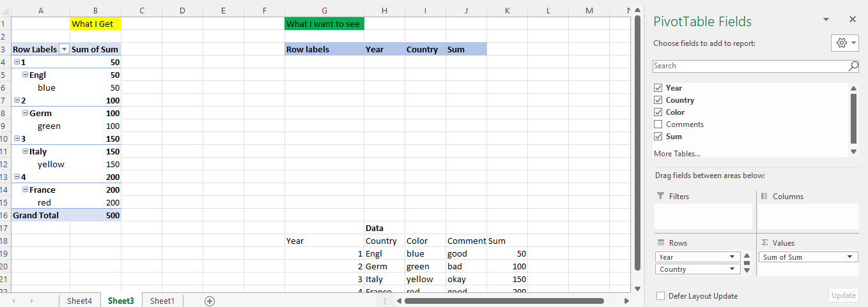
Task: Select the 'Data' cell in H17
Action: (384, 228)
